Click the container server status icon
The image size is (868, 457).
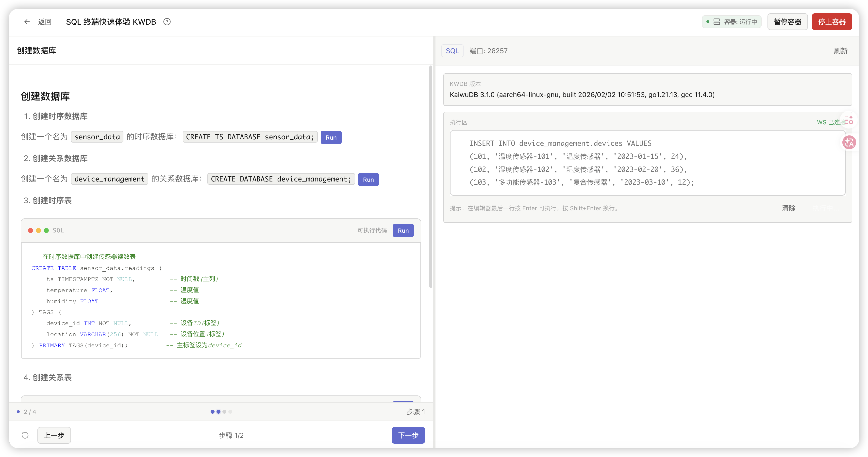click(717, 22)
